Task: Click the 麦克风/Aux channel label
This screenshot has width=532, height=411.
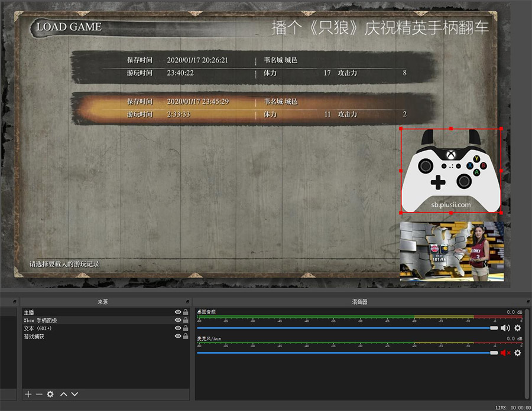Action: (209, 338)
